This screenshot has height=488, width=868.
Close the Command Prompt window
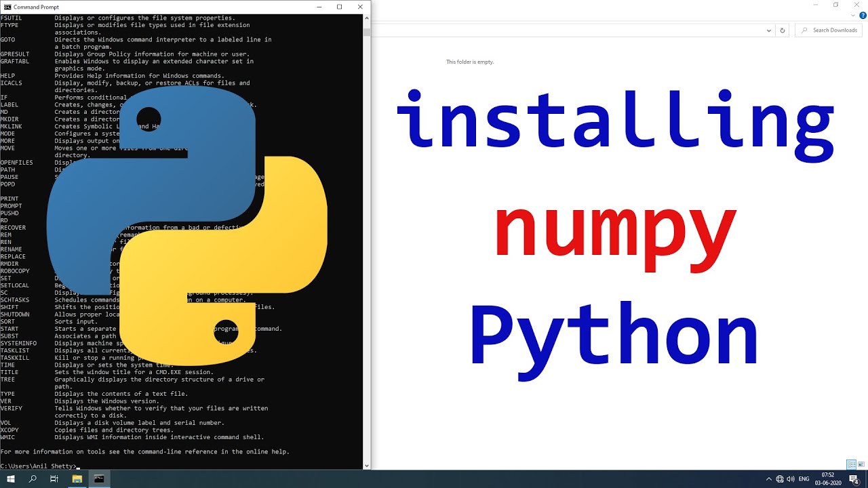[360, 7]
